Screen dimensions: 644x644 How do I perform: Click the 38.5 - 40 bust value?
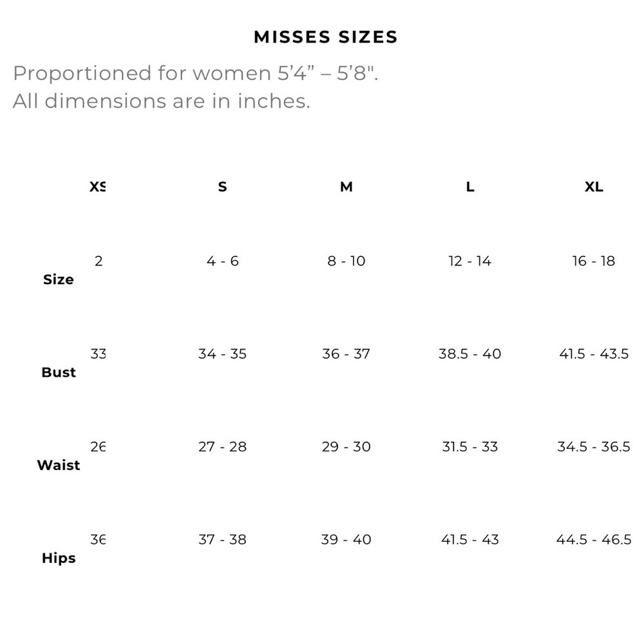pos(470,354)
